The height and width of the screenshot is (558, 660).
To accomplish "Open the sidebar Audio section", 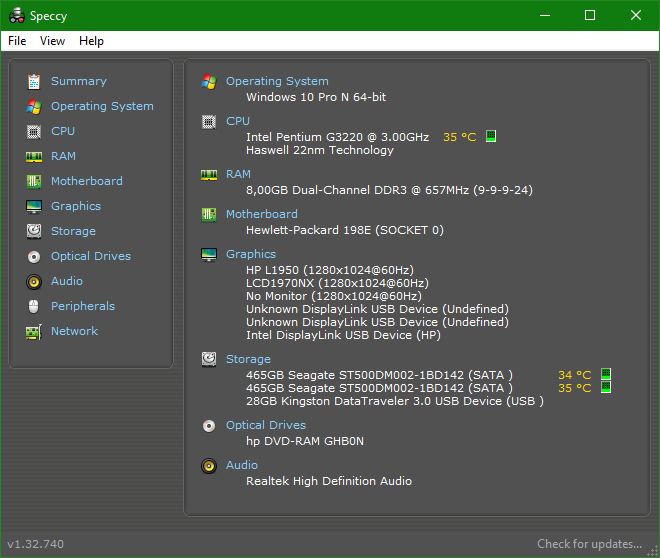I will [x=67, y=281].
